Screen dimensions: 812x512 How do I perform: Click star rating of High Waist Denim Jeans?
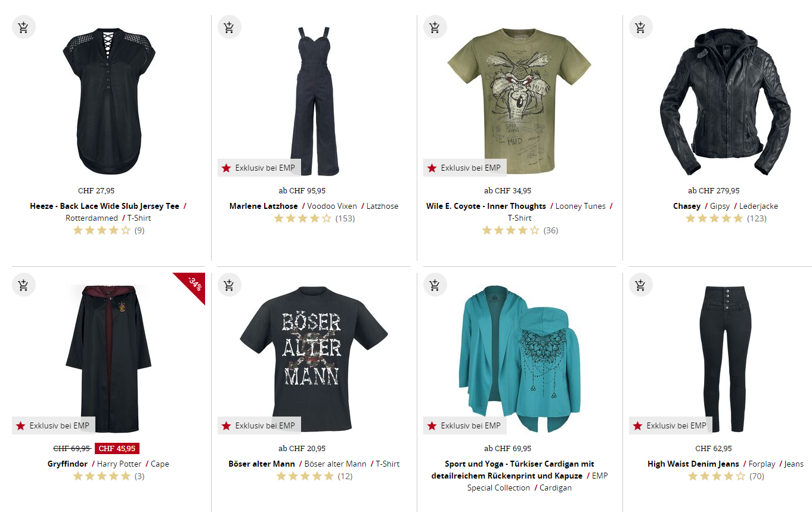pos(716,476)
